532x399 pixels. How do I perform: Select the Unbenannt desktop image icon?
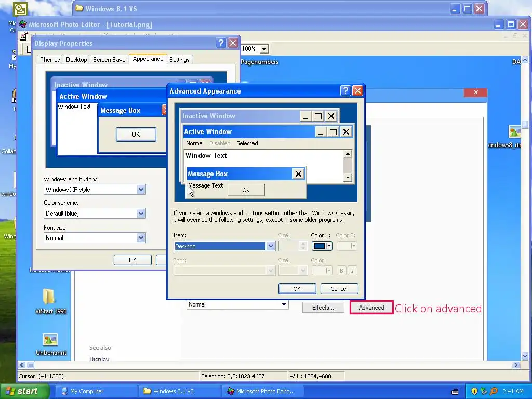(x=50, y=344)
